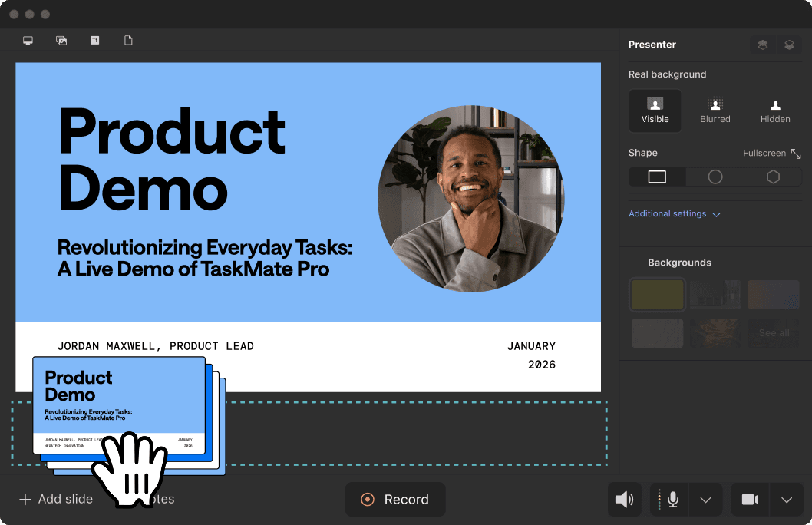This screenshot has width=812, height=525.
Task: Open See all backgrounds
Action: [773, 332]
